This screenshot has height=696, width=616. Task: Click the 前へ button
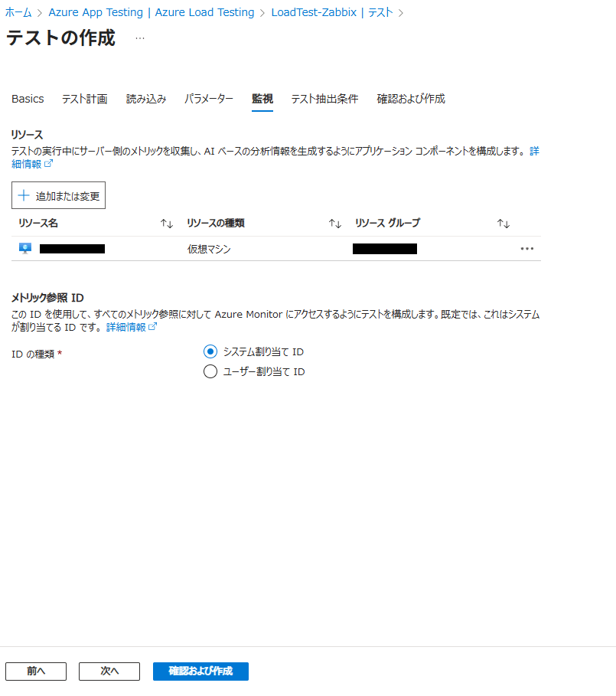(36, 671)
